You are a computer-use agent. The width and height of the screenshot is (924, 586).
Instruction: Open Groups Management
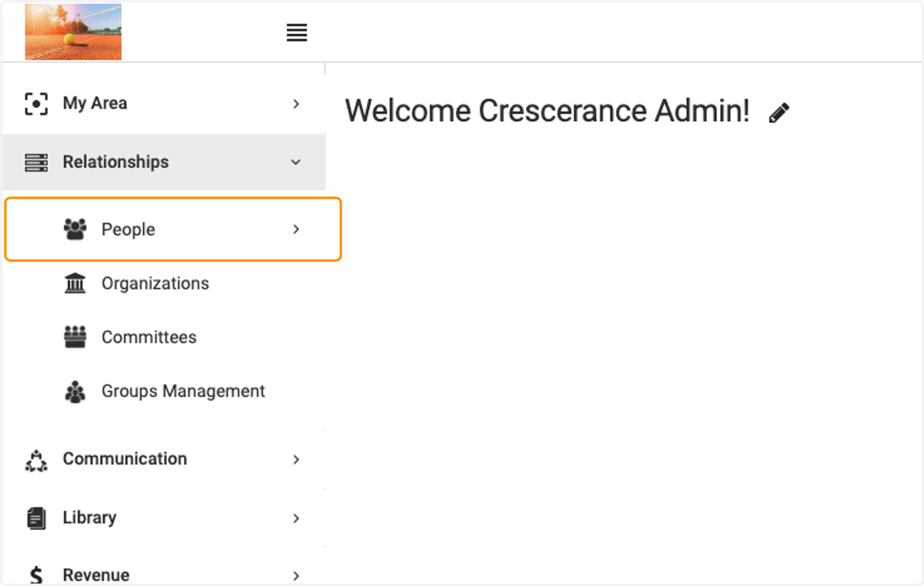183,391
